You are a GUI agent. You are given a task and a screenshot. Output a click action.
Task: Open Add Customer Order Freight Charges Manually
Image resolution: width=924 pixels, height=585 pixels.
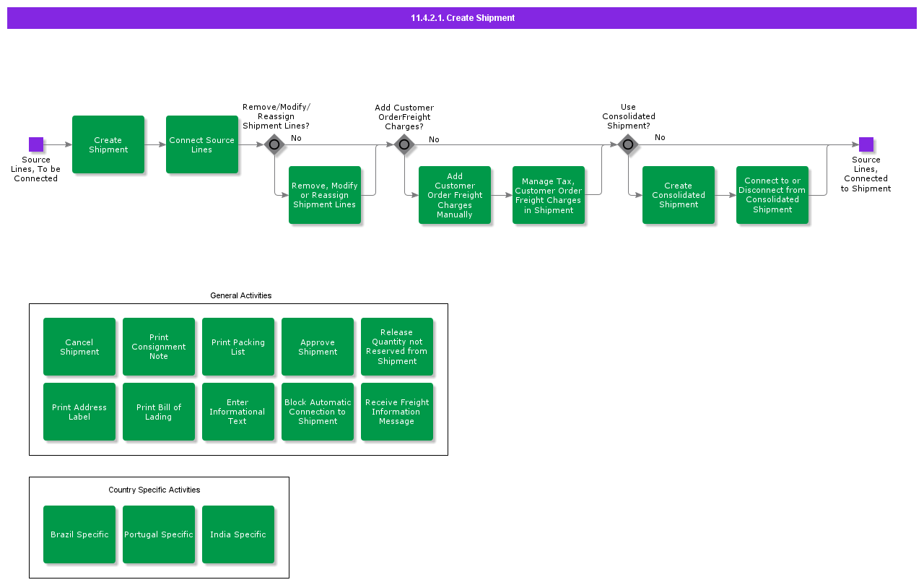tap(455, 195)
